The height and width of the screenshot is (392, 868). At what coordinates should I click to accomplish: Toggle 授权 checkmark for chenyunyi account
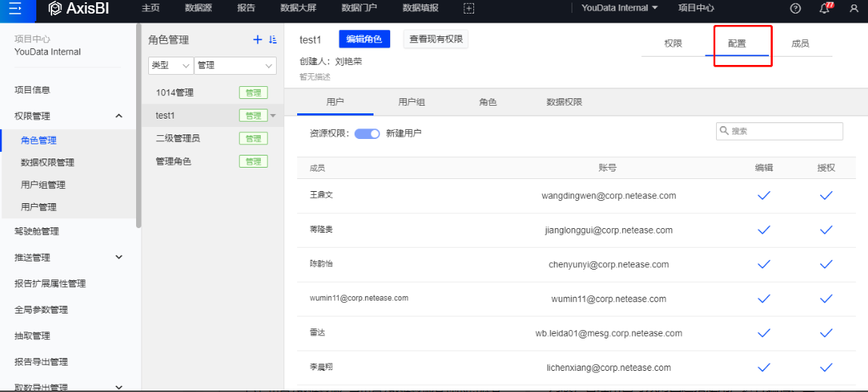point(826,264)
